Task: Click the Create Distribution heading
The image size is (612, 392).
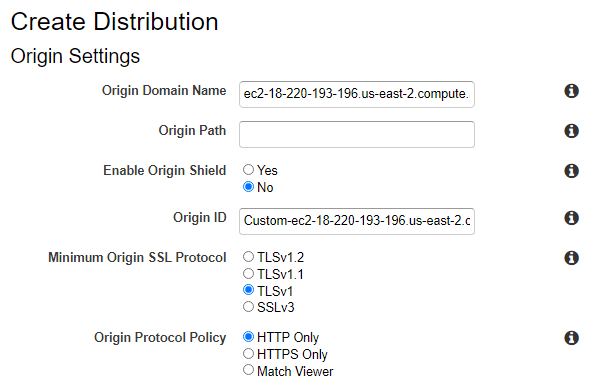Action: pos(114,21)
